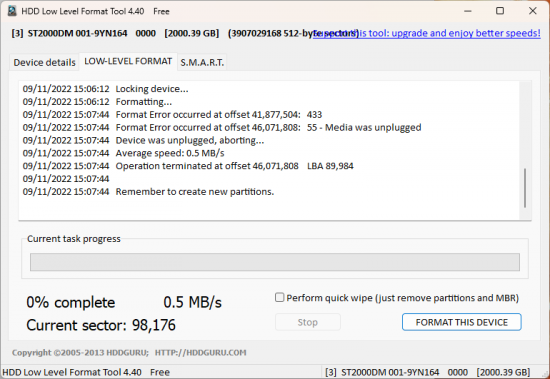This screenshot has height=379, width=550.
Task: Click the HDD tool app icon in title bar
Action: click(12, 11)
